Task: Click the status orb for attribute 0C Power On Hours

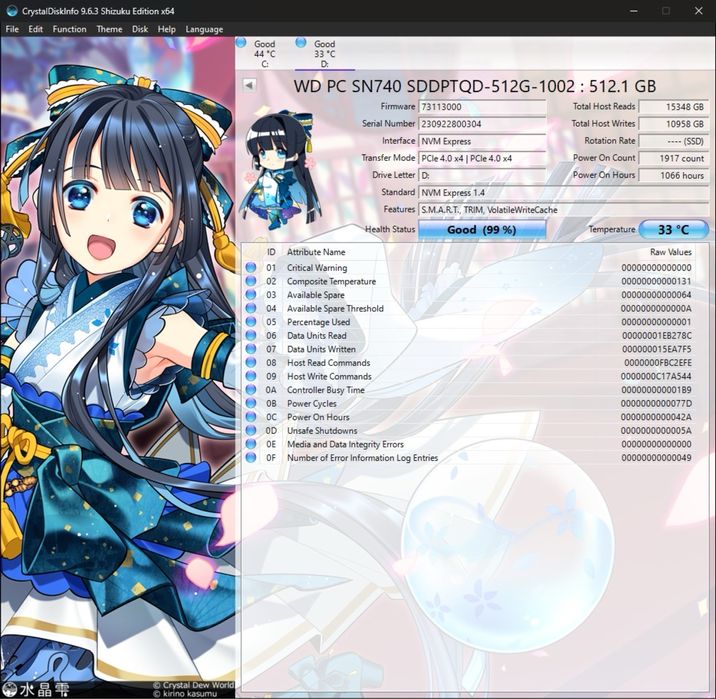Action: 251,417
